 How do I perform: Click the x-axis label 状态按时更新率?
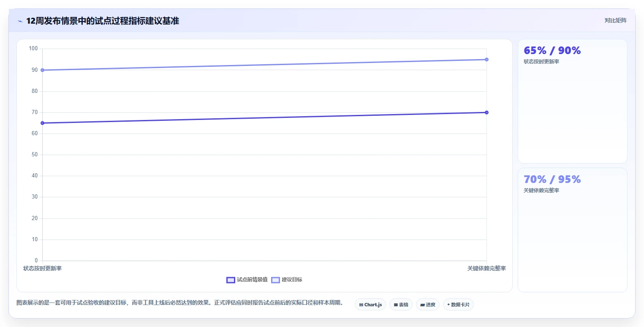click(x=42, y=268)
